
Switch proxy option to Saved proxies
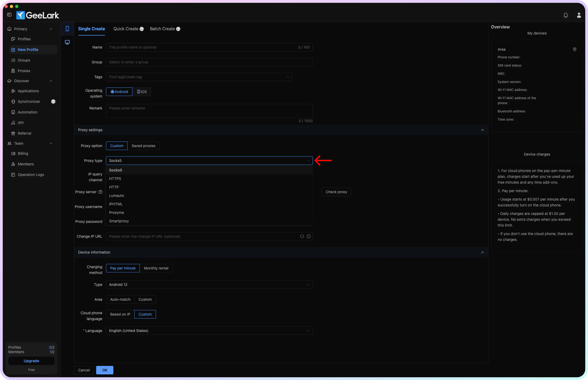click(143, 146)
